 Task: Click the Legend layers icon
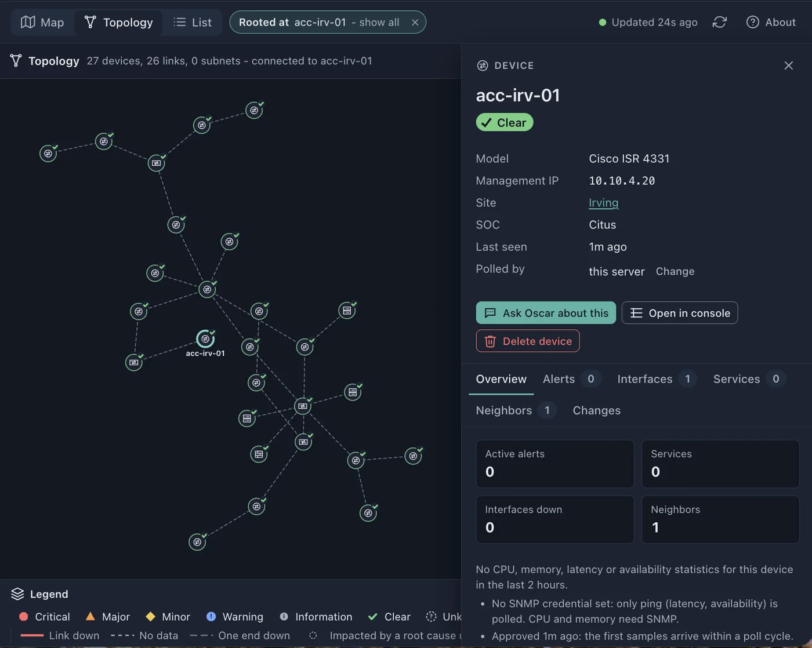pyautogui.click(x=17, y=594)
